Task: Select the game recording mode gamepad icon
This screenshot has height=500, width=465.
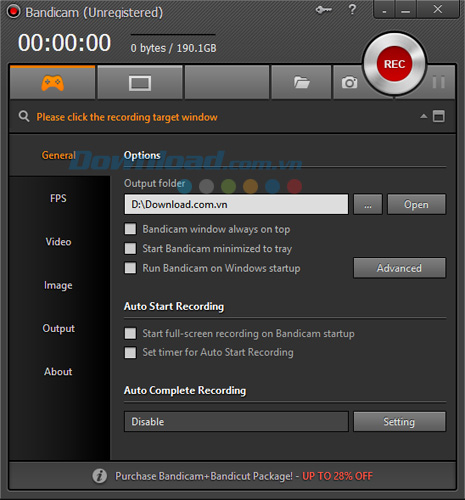Action: pos(52,83)
